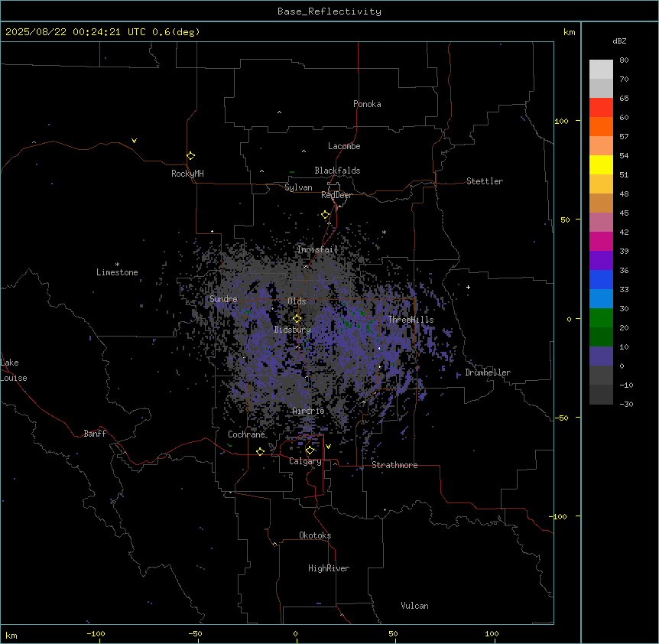Image resolution: width=659 pixels, height=644 pixels.
Task: Click the RedDeer city label
Action: click(336, 195)
